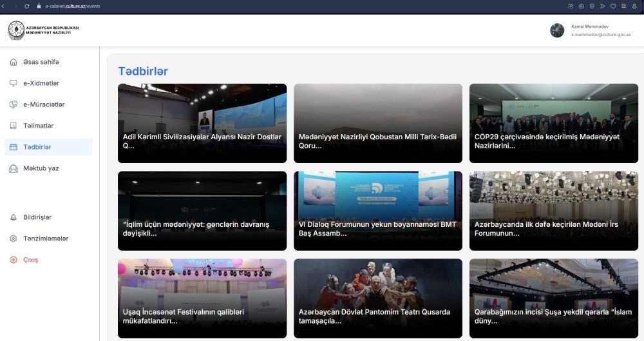Reload the page with the refresh button
The width and height of the screenshot is (644, 341).
click(26, 6)
